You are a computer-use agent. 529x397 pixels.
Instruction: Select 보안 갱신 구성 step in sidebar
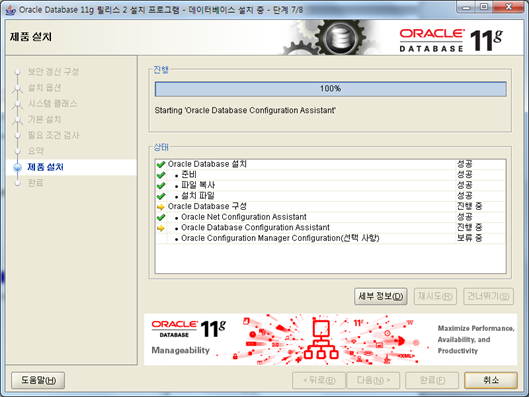pos(53,72)
